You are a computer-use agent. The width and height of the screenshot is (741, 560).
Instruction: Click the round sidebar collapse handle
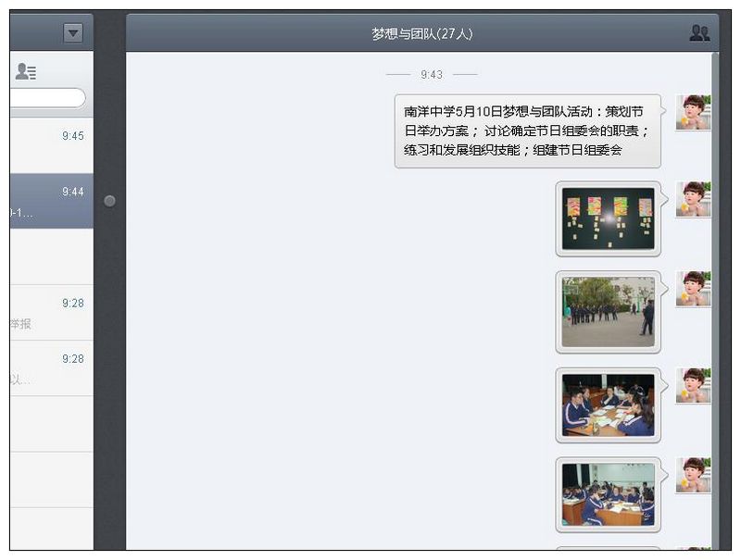tap(109, 201)
